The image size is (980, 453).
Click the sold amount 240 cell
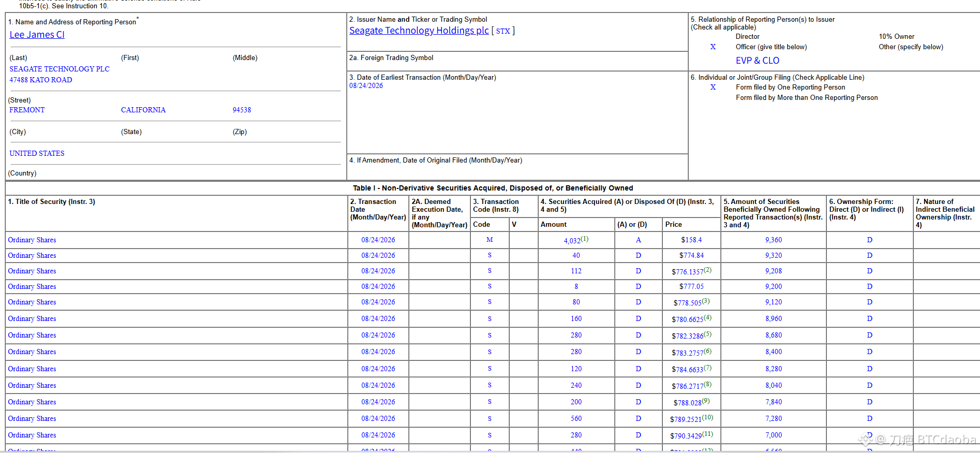576,385
